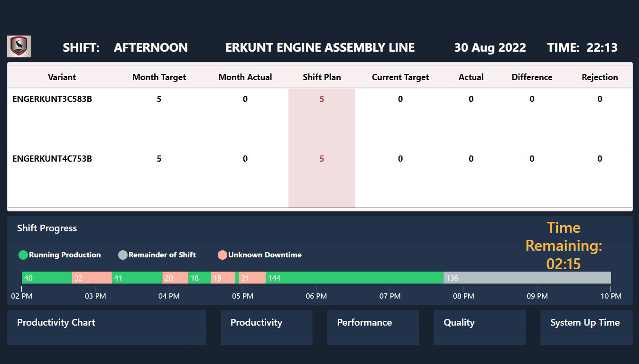Click Actual value for ENGERKUNT3C583B
This screenshot has height=364, width=639.
[x=471, y=99]
